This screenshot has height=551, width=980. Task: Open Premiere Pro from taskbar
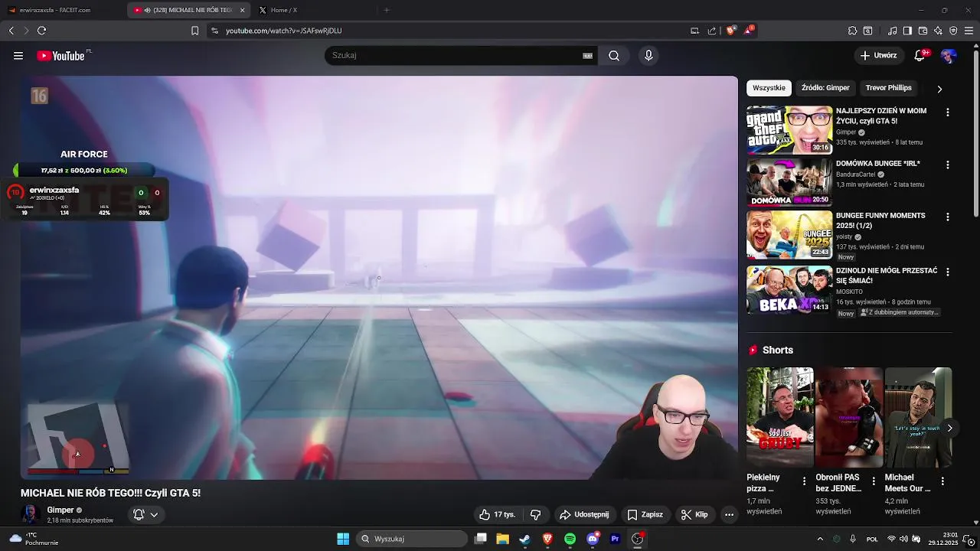coord(615,539)
